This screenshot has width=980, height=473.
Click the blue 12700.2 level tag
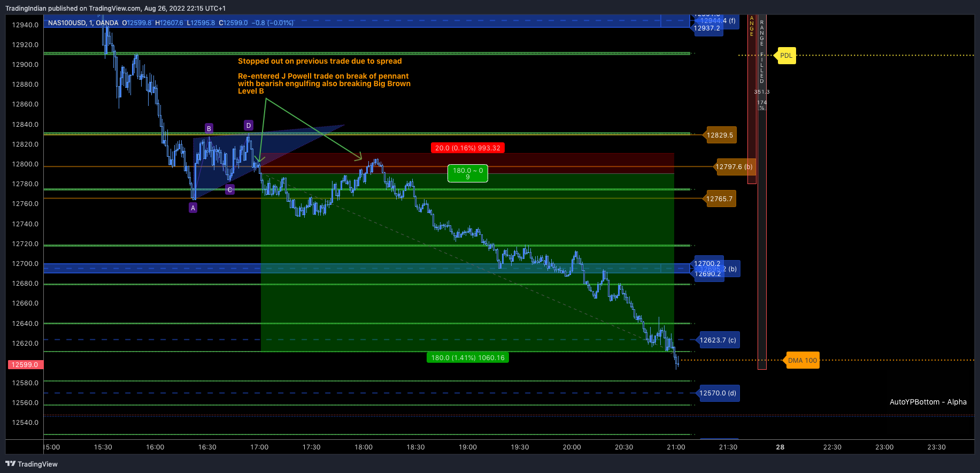click(x=707, y=263)
